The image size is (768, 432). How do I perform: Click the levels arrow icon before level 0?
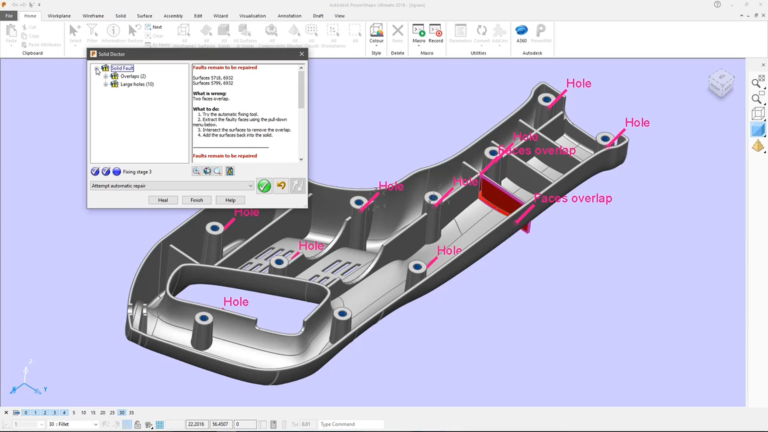pos(16,412)
